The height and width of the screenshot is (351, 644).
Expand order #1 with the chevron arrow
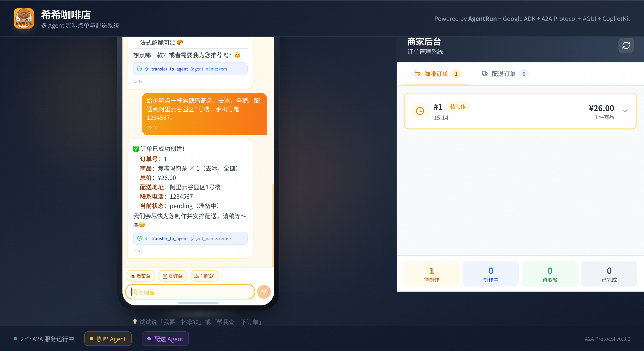click(625, 111)
